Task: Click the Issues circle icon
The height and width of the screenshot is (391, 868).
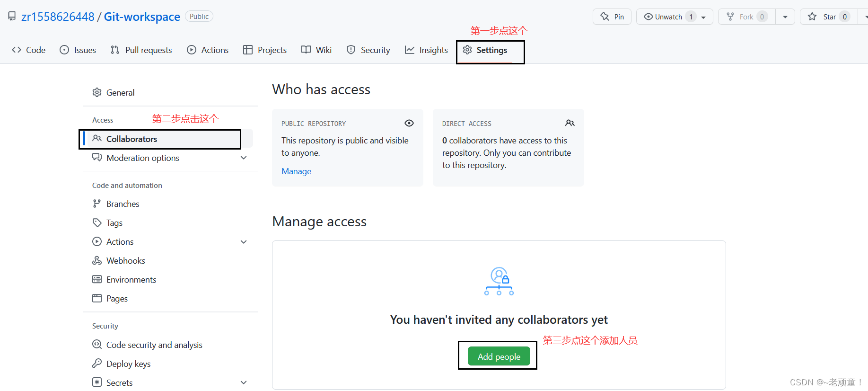Action: click(64, 50)
